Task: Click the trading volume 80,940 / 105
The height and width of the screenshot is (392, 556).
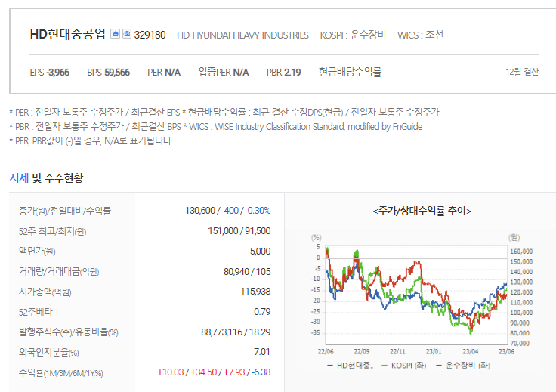Action: click(x=247, y=271)
